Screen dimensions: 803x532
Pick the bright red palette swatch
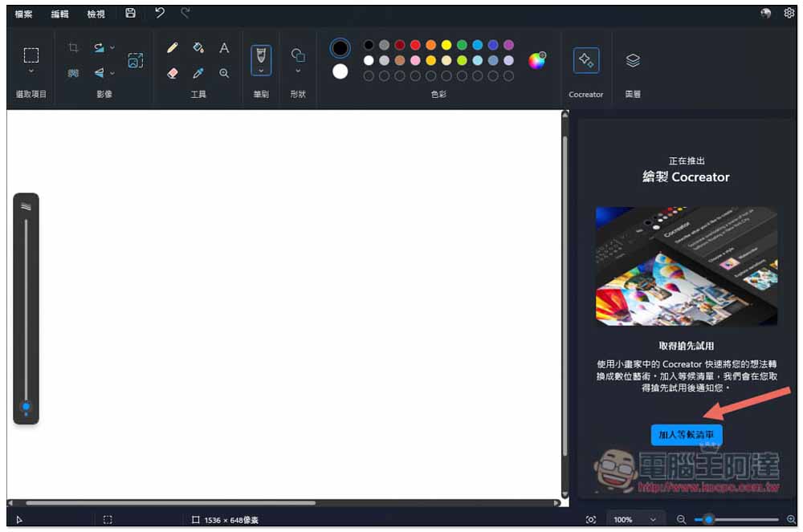pos(415,45)
